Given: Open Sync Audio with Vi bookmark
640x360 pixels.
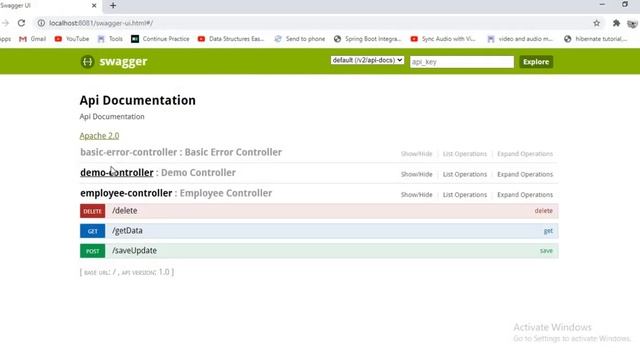Looking at the screenshot, I should pos(443,39).
